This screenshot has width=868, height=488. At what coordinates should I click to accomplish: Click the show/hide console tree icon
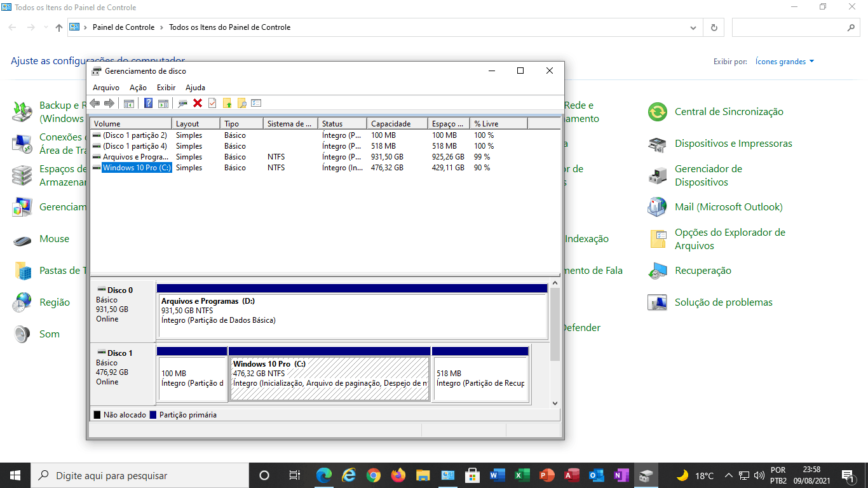point(129,103)
